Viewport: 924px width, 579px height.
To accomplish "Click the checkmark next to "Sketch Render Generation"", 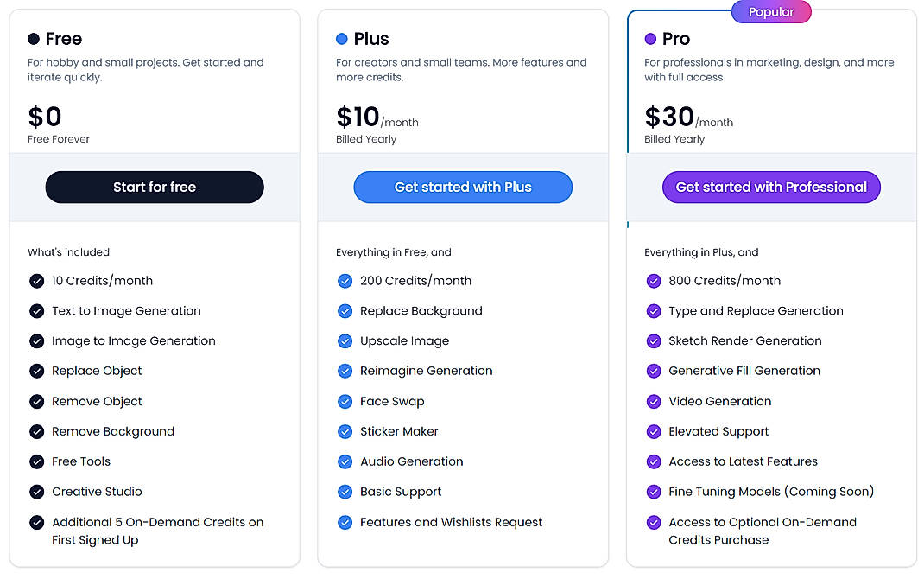I will [654, 340].
